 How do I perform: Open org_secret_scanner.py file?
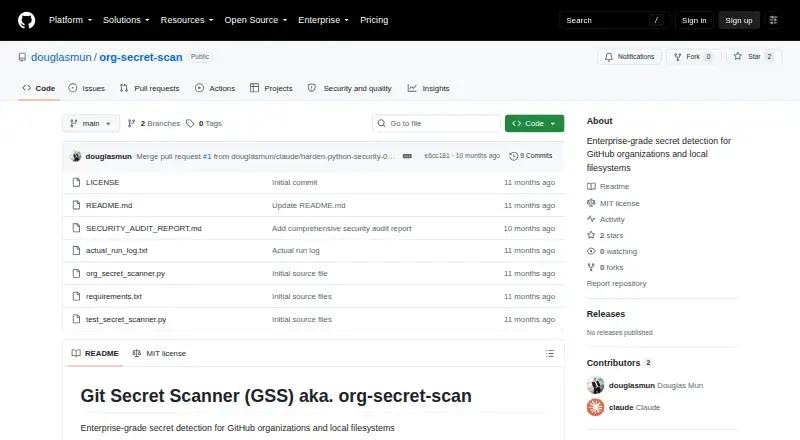click(126, 274)
